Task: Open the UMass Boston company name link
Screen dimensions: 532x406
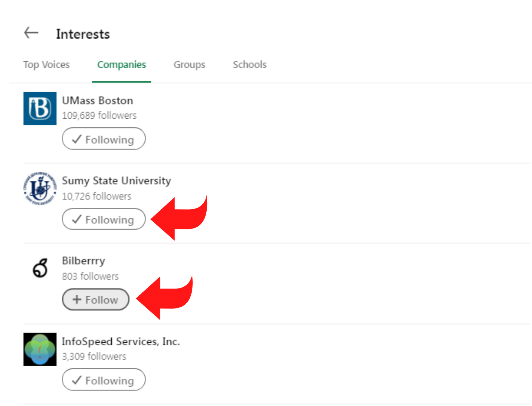Action: [x=98, y=101]
